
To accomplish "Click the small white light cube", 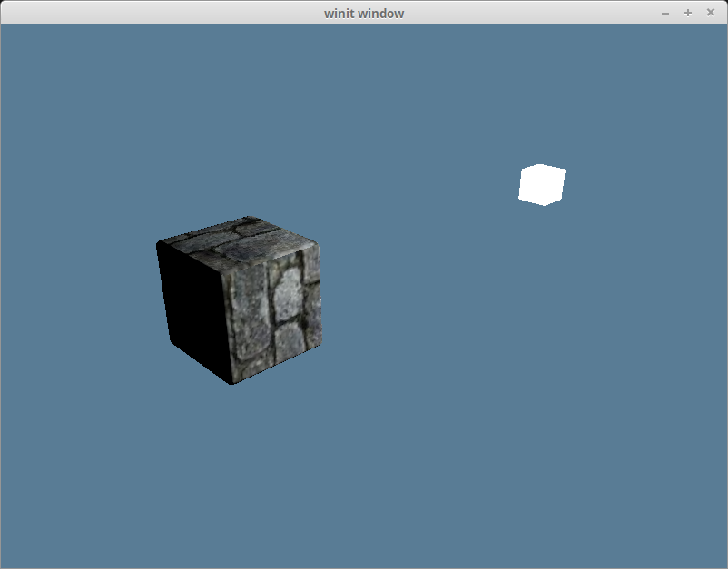I will coord(542,184).
